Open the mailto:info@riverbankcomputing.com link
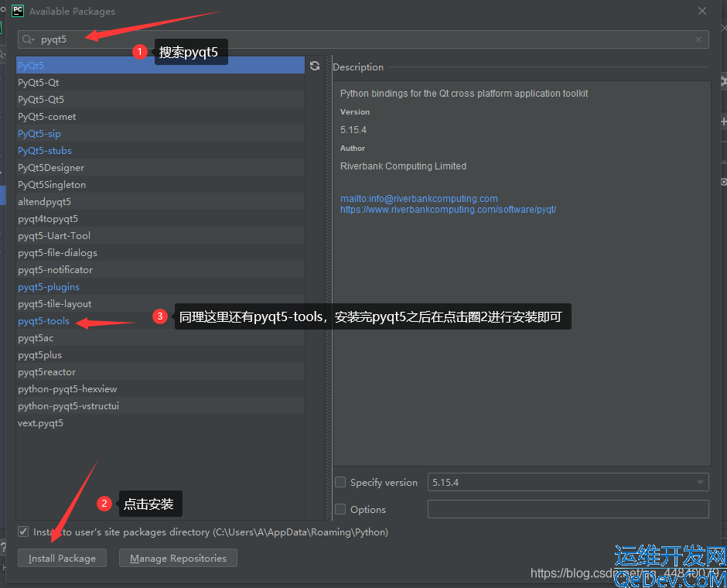The image size is (727, 588). pos(419,199)
